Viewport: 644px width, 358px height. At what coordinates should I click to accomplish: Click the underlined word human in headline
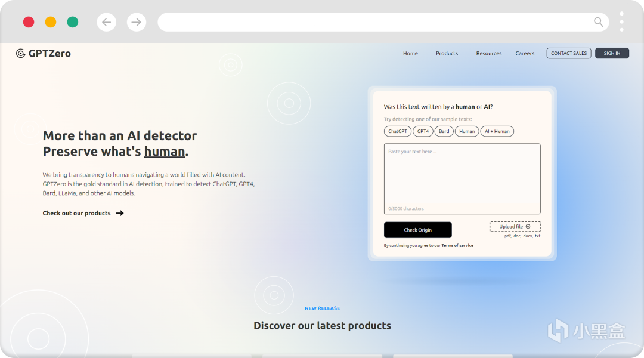click(x=165, y=152)
